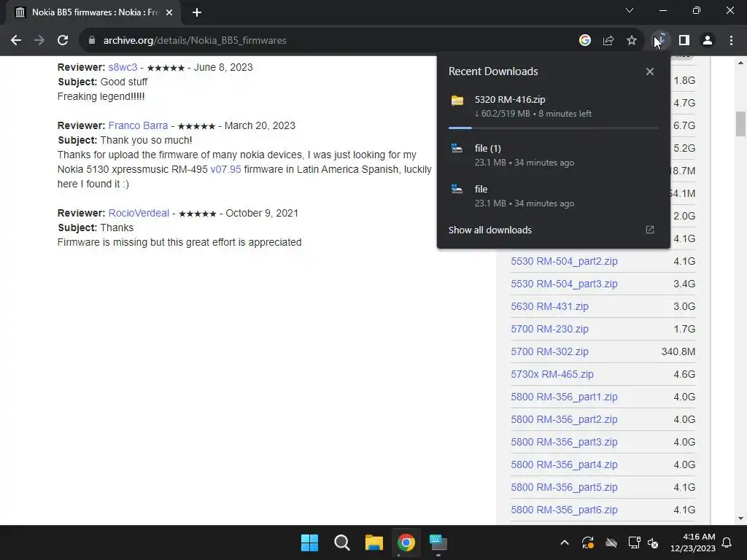This screenshot has width=747, height=560.
Task: Open reviewer Franco Barra's profile
Action: coord(138,125)
